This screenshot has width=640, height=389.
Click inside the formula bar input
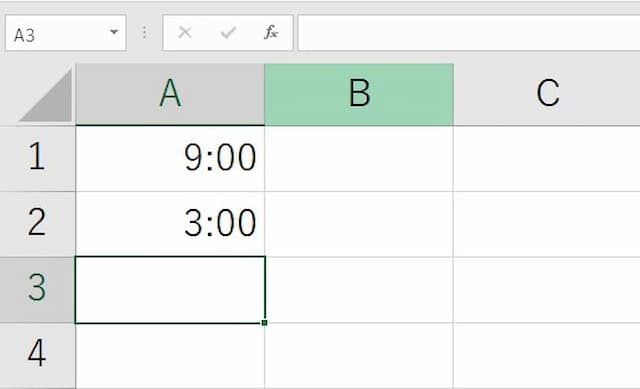click(469, 33)
